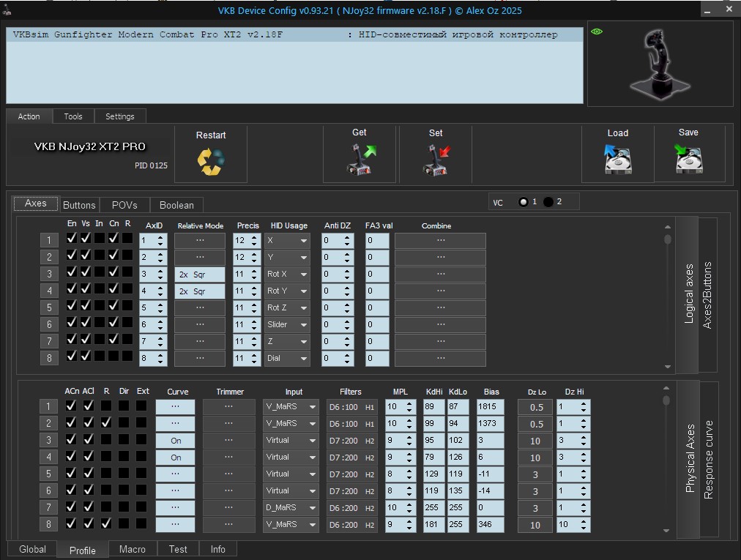Click the Set joystick icon with red arrow
The width and height of the screenshot is (741, 560).
click(436, 160)
